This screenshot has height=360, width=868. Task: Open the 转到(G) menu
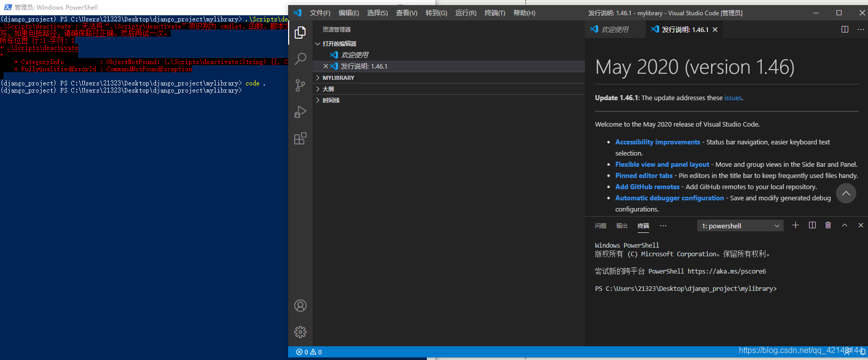[x=436, y=13]
